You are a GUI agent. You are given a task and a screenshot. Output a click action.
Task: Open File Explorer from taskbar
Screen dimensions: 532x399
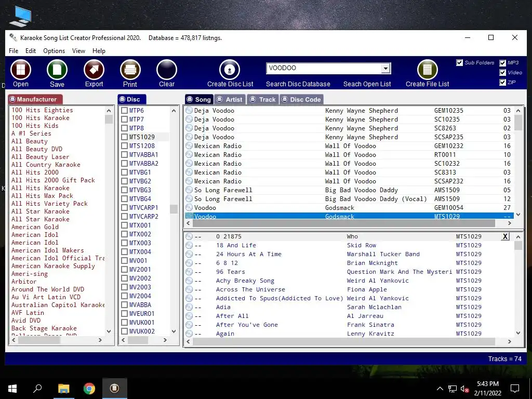63,389
